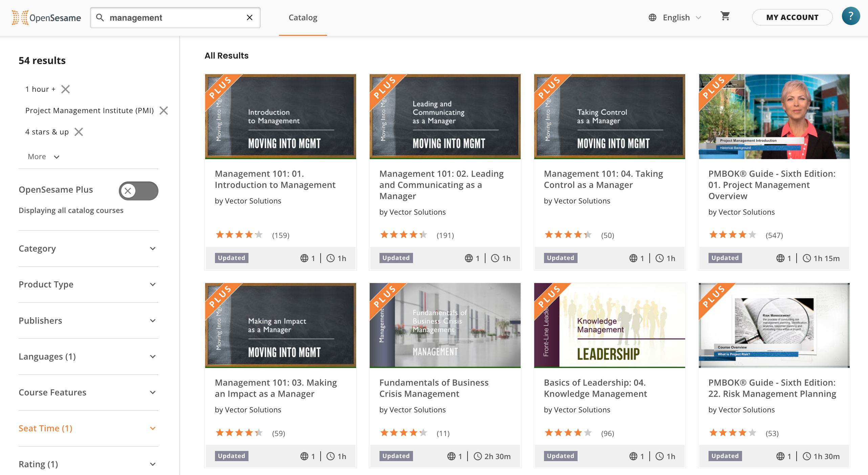Click language globe icon on Taking Control card
868x475 pixels.
click(x=633, y=258)
